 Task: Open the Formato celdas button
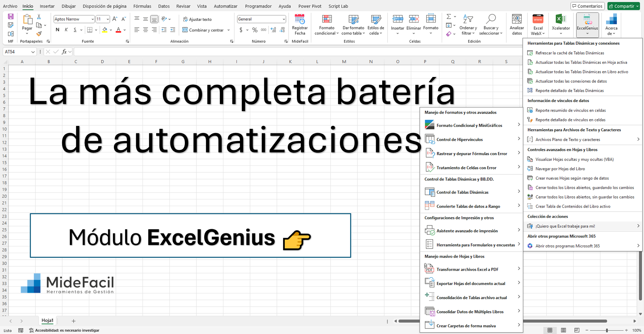(431, 24)
